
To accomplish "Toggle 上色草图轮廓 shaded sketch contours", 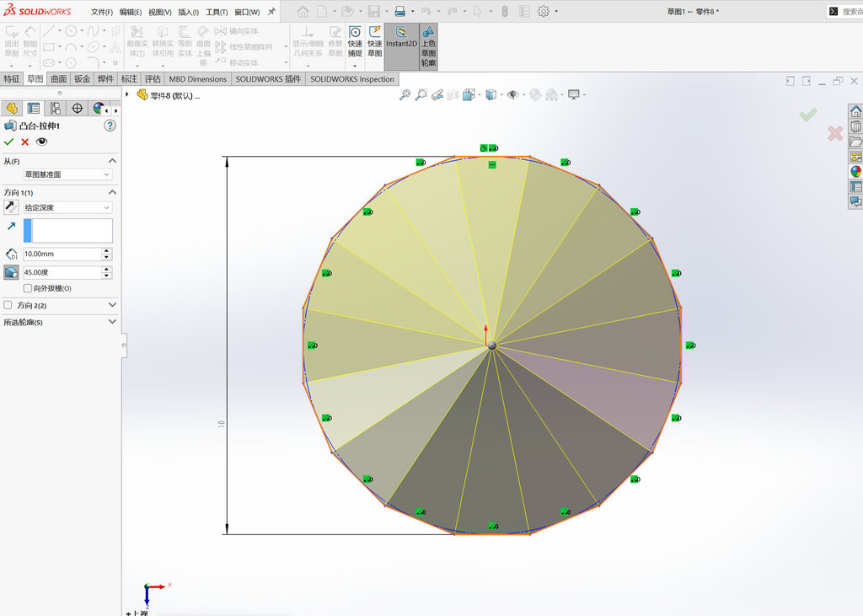I will pyautogui.click(x=428, y=46).
